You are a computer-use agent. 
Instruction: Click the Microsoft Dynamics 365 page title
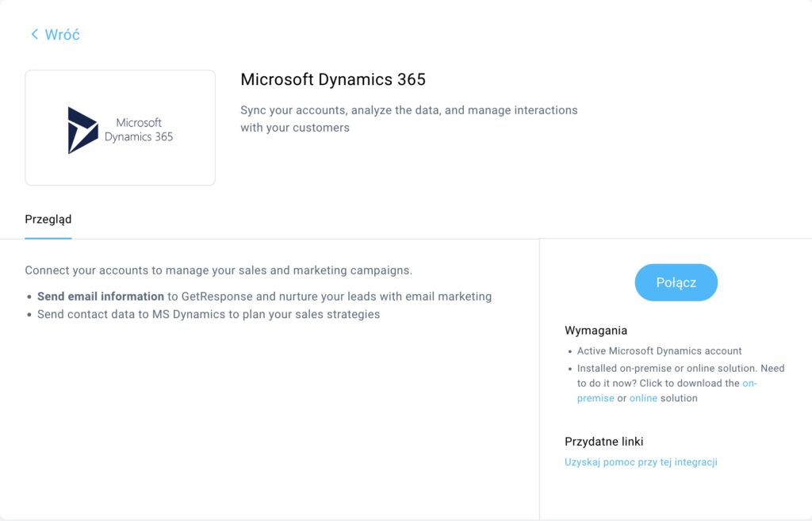tap(333, 79)
